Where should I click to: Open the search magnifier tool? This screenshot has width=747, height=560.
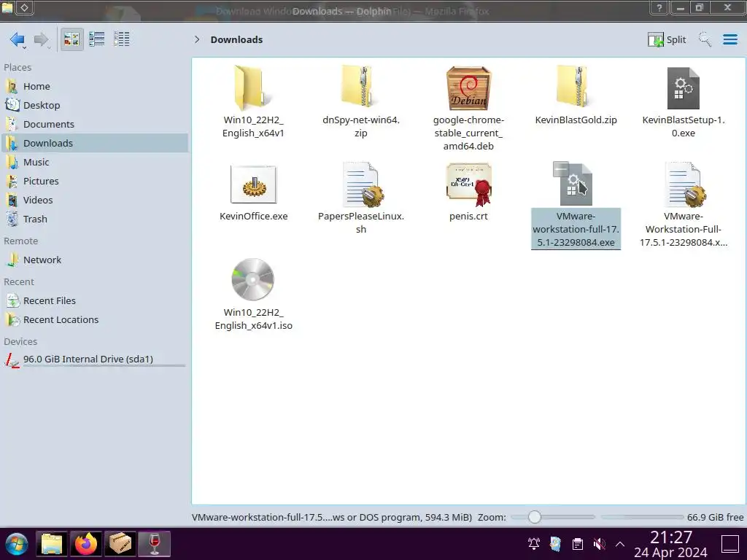tap(705, 39)
